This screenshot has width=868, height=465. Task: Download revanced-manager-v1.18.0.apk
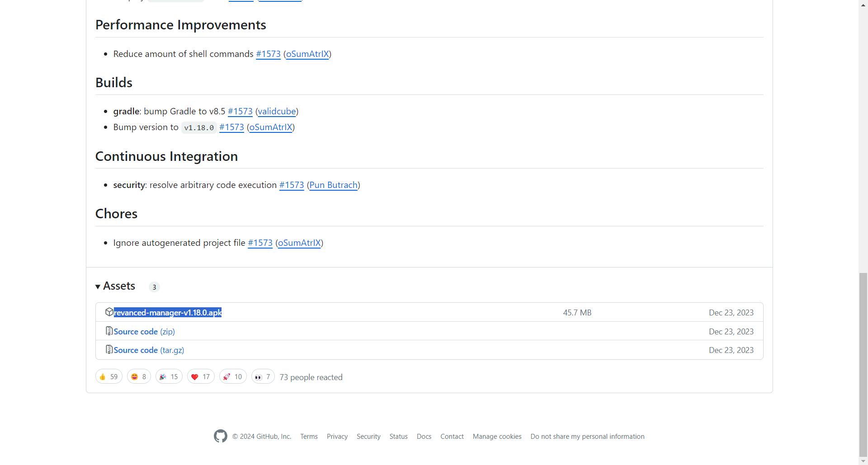pos(168,312)
